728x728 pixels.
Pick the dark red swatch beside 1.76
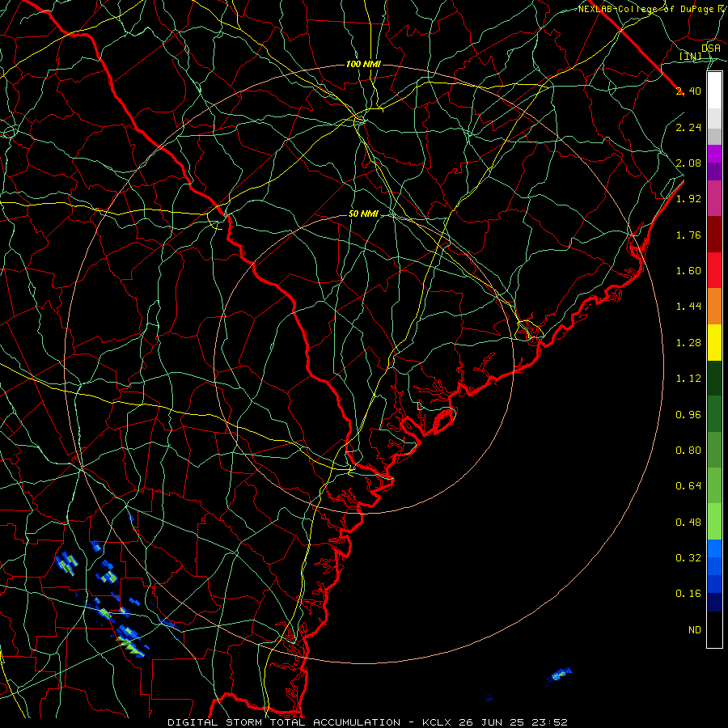[714, 235]
